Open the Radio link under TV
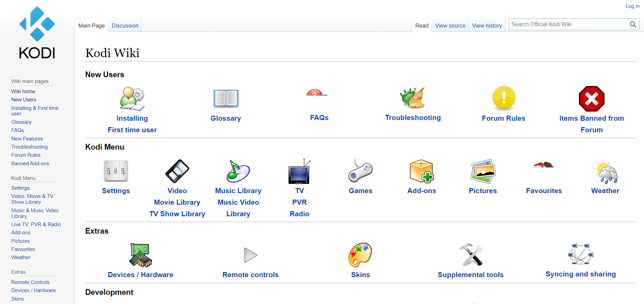The width and height of the screenshot is (644, 304). click(x=299, y=214)
